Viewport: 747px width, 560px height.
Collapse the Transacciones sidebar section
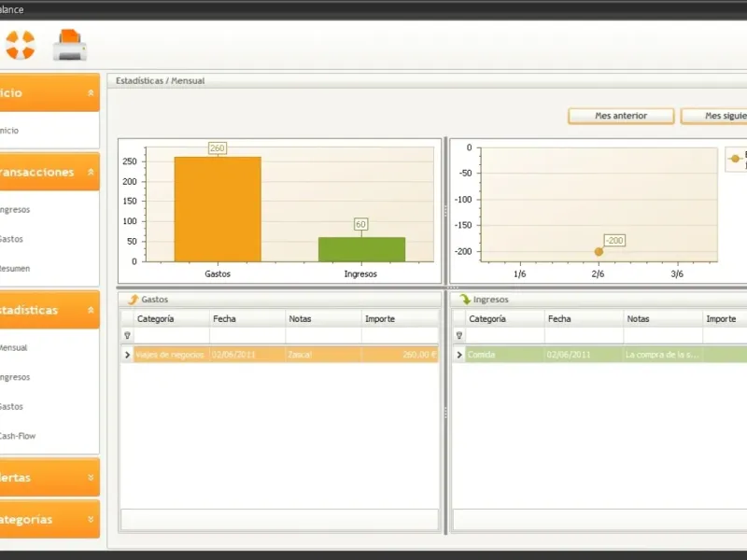[91, 172]
